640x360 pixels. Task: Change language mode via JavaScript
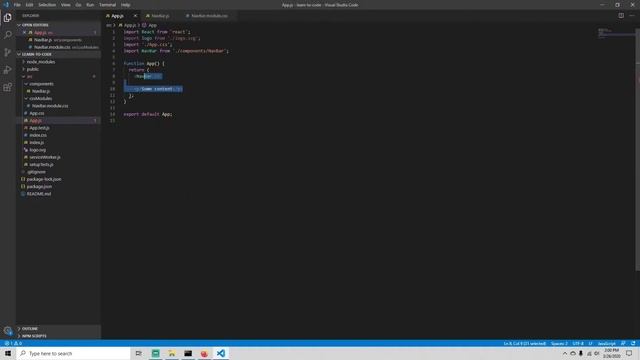click(607, 343)
